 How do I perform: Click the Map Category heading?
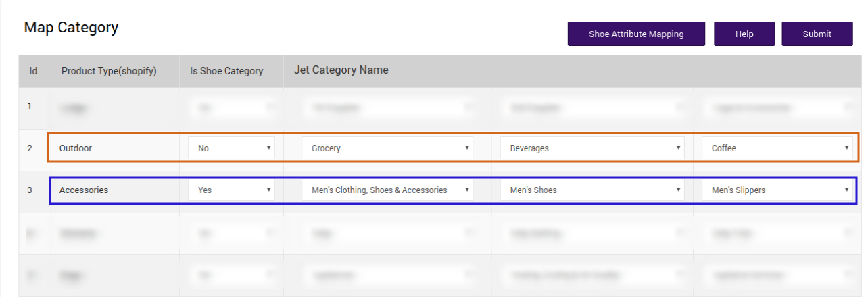click(71, 28)
